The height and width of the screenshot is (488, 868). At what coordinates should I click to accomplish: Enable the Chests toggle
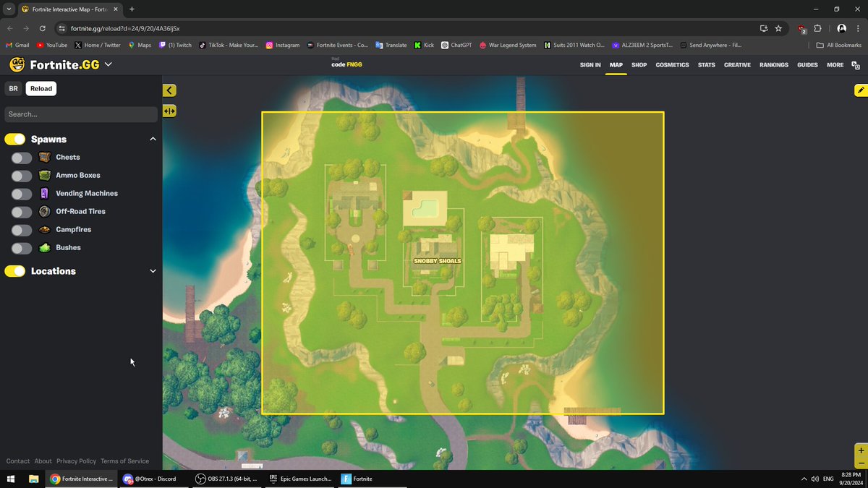(22, 157)
